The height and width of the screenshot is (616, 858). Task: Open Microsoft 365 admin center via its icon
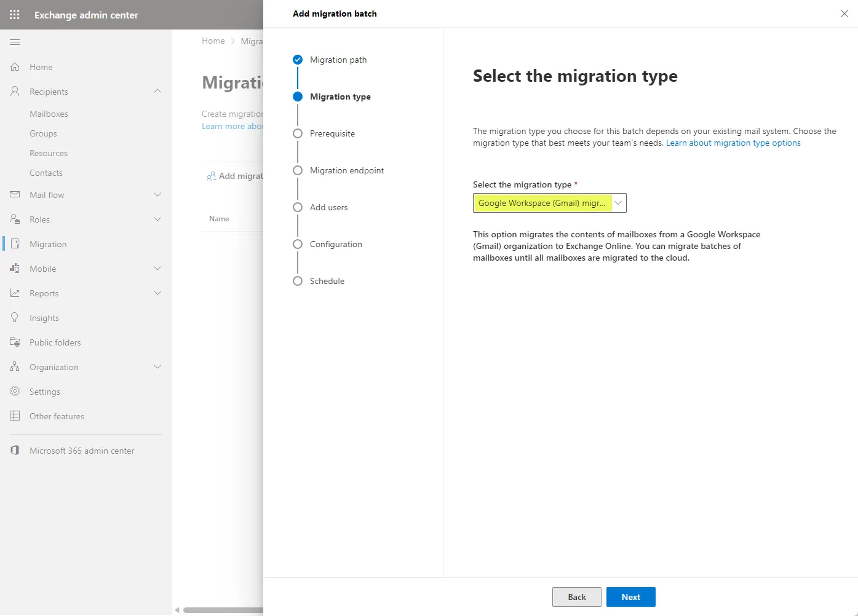(x=15, y=450)
